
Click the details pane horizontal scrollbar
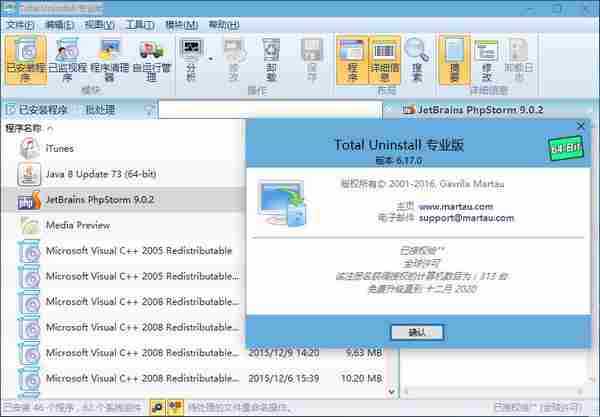click(494, 391)
